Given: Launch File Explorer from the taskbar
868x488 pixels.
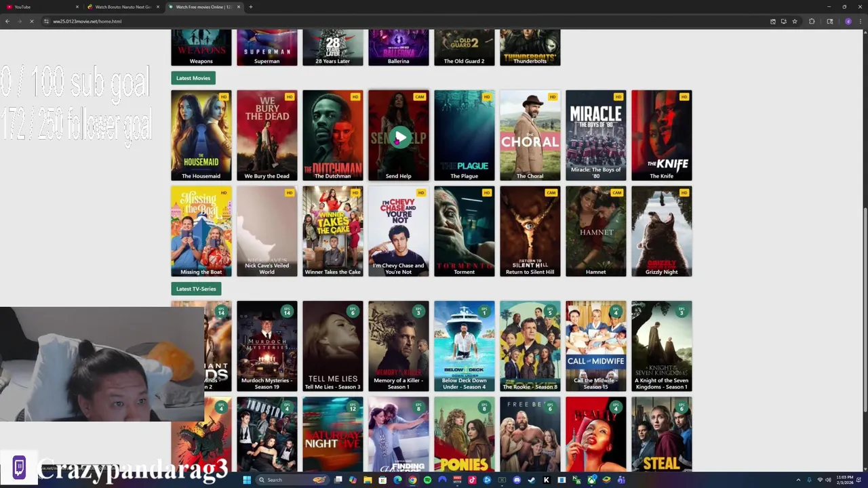Looking at the screenshot, I should (368, 480).
